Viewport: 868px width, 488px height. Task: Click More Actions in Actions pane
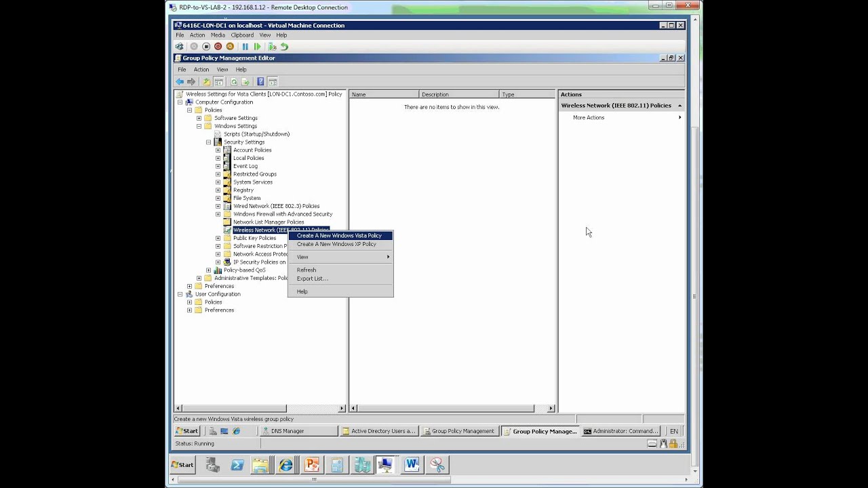[589, 118]
